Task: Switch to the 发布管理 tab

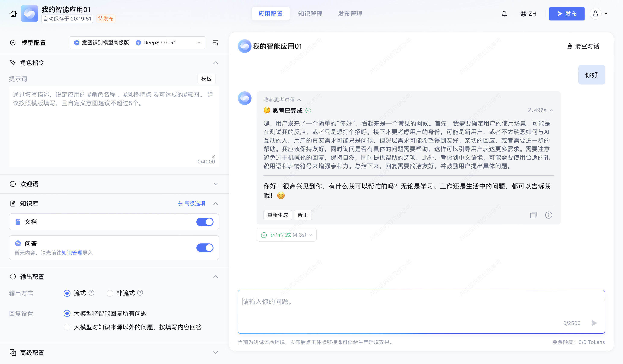Action: (x=350, y=14)
